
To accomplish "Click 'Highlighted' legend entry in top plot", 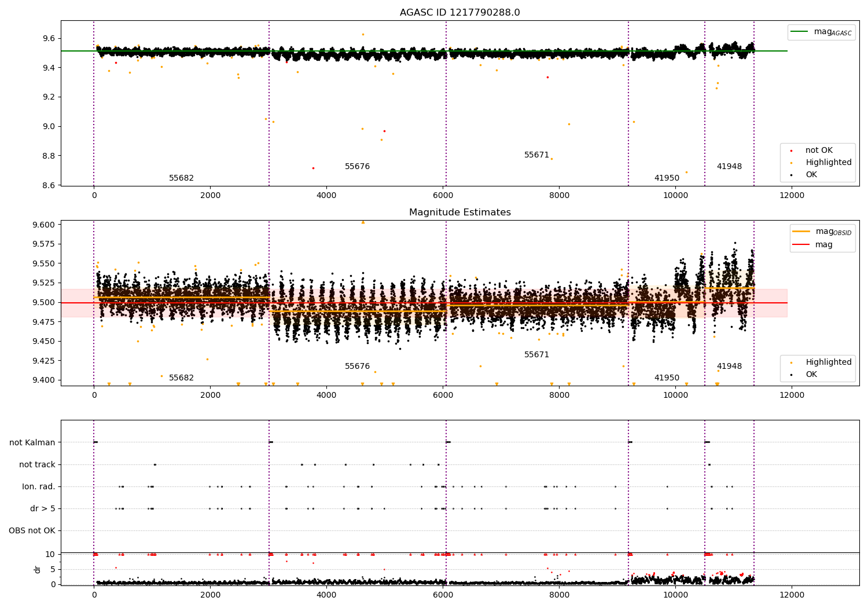I will (x=821, y=163).
